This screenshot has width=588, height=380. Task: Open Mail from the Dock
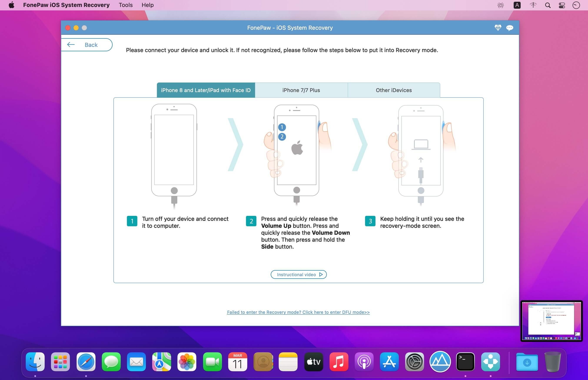pyautogui.click(x=136, y=362)
